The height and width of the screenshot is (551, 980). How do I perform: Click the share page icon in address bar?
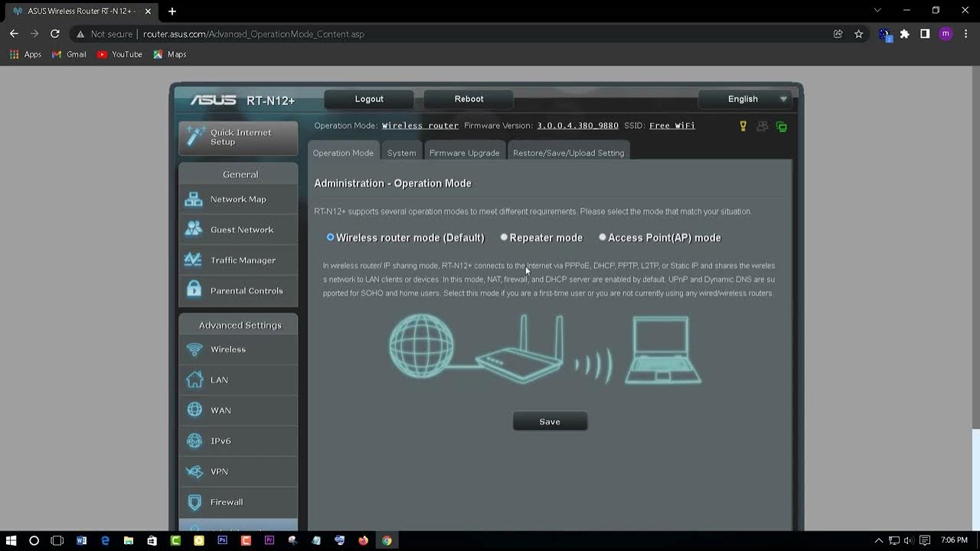[x=838, y=34]
